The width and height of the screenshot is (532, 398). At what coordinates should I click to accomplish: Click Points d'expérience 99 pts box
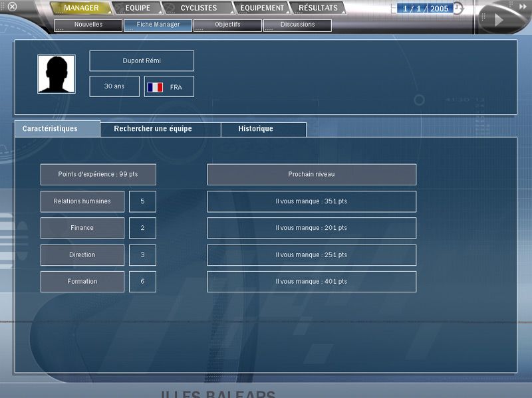pyautogui.click(x=98, y=175)
